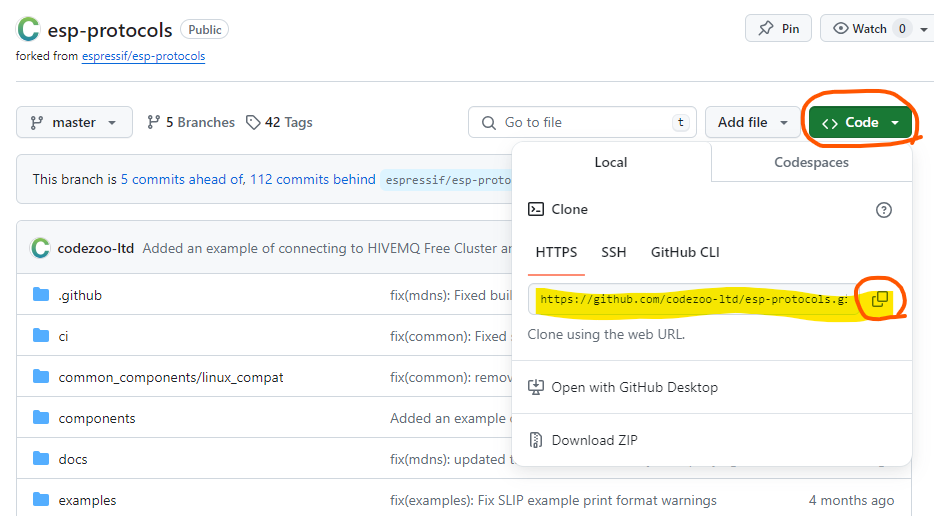
Task: Click the codezoo-ltd avatar beside esp-protocols title
Action: click(28, 29)
